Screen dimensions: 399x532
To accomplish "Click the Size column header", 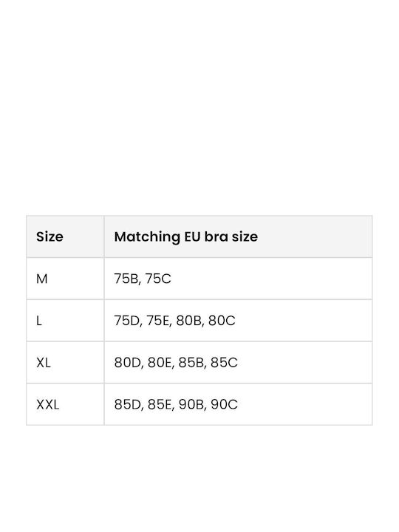I will coord(65,236).
